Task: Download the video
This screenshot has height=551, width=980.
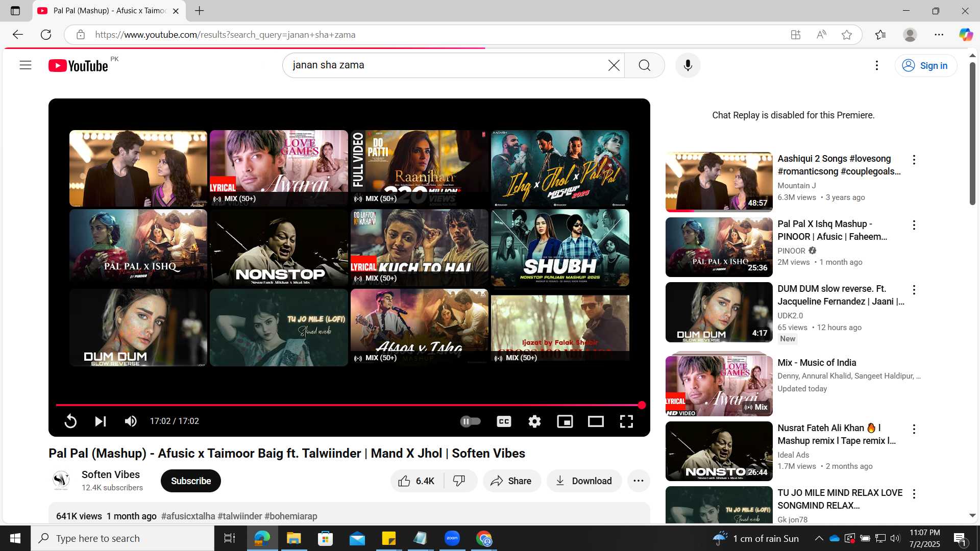Action: (x=584, y=481)
